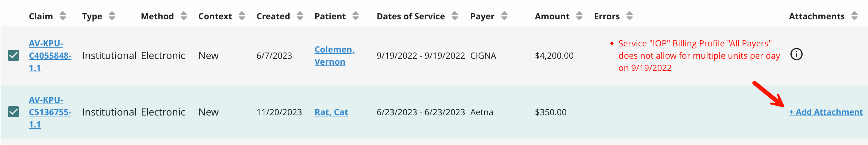Sort by Dates of Service arrows

pyautogui.click(x=455, y=16)
